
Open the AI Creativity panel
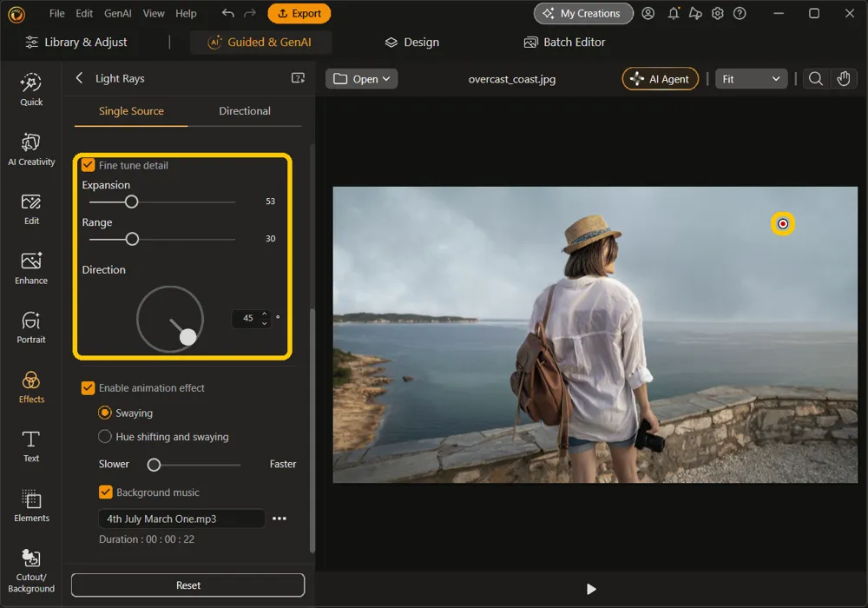click(31, 149)
